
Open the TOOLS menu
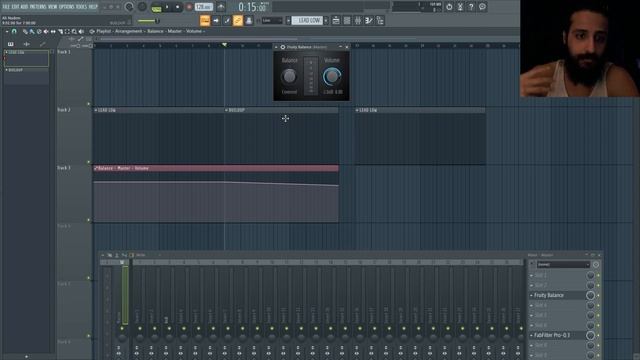click(81, 7)
